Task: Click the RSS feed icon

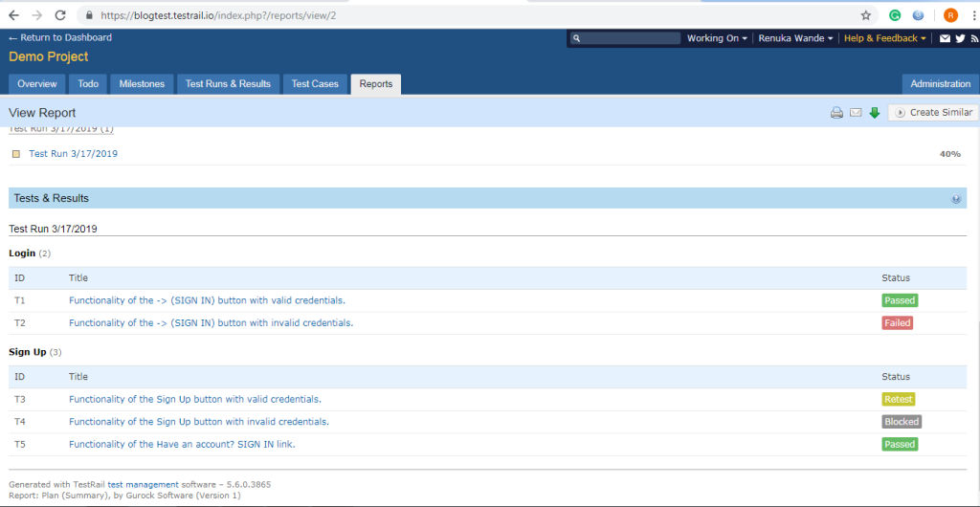Action: 972,38
